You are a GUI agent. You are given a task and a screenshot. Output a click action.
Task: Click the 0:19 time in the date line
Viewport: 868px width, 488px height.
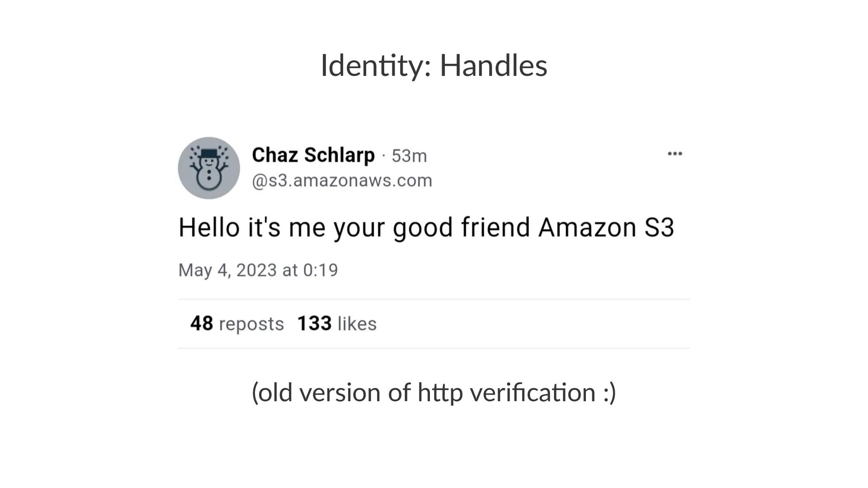coord(321,270)
